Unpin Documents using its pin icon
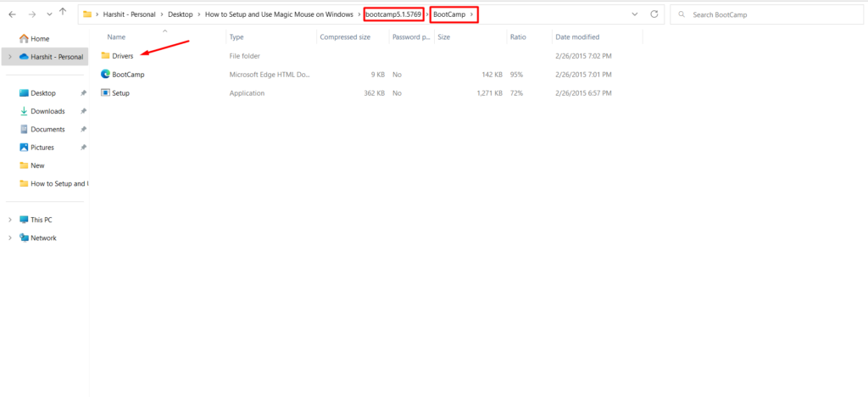The height and width of the screenshot is (397, 868). coord(83,129)
